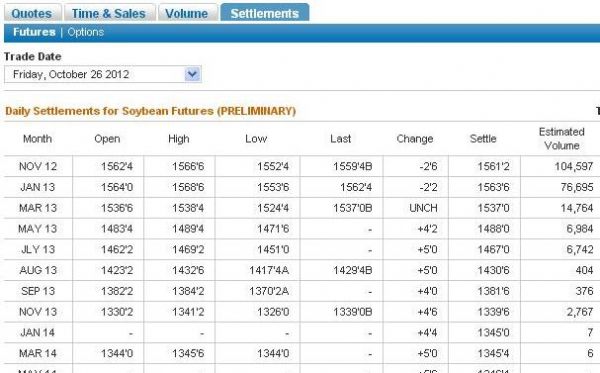Click the settle price 1563'6
The height and width of the screenshot is (373, 600).
coord(494,187)
